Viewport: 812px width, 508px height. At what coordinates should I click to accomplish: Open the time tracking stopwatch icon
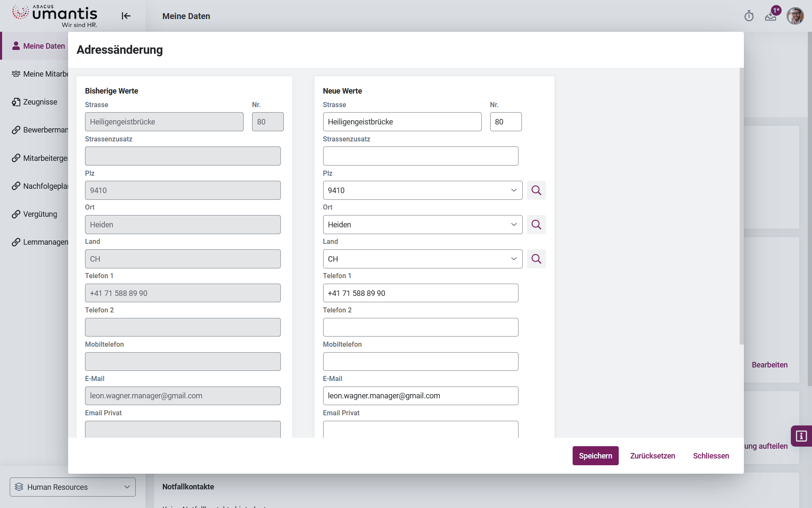click(x=749, y=16)
